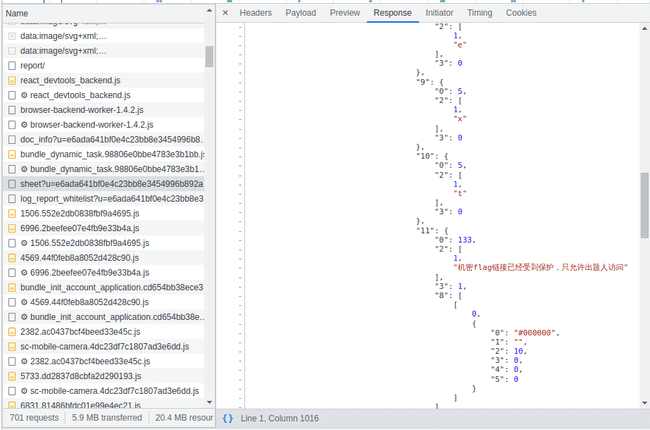Switch to the Payload tab
Image resolution: width=650 pixels, height=430 pixels.
[x=301, y=13]
